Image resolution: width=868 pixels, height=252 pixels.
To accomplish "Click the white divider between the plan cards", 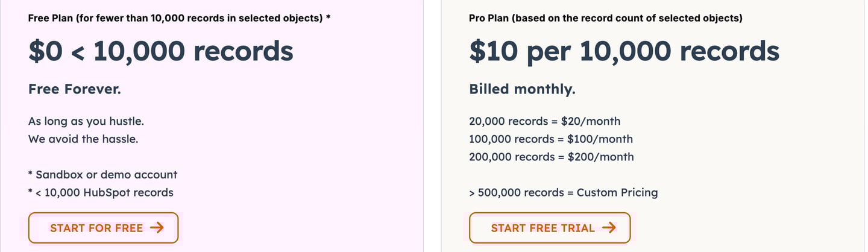I will (x=432, y=126).
